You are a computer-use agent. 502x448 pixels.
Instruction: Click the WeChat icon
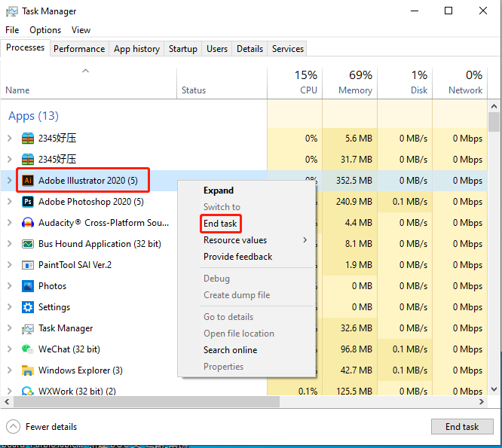click(x=28, y=349)
